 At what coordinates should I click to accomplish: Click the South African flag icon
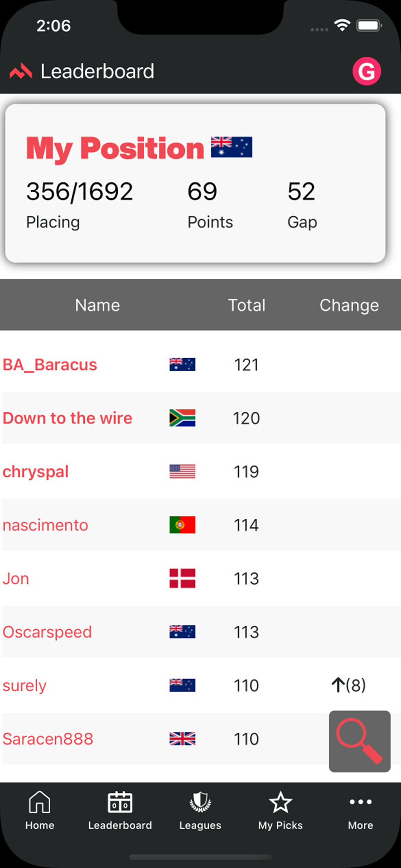(x=182, y=418)
